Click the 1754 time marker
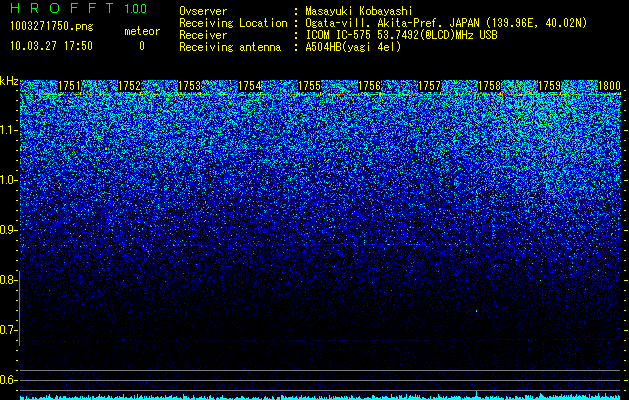The image size is (629, 400). (250, 86)
